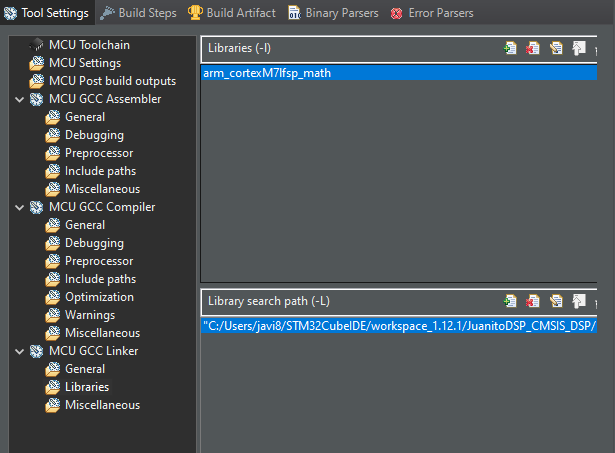Click the Error Parsers red X icon
The width and height of the screenshot is (615, 453).
tap(396, 14)
